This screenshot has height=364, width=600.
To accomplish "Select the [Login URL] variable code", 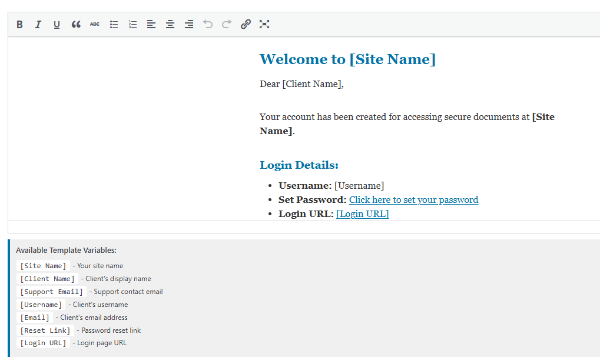I will click(43, 343).
